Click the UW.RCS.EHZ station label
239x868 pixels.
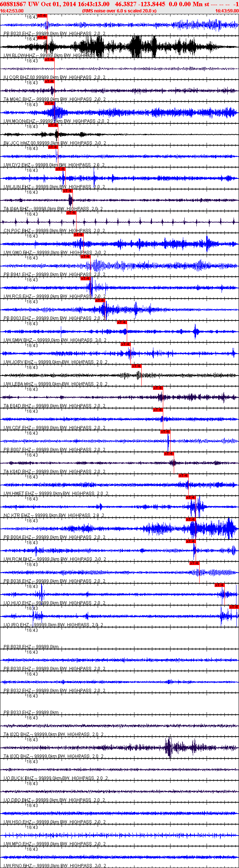[55, 296]
